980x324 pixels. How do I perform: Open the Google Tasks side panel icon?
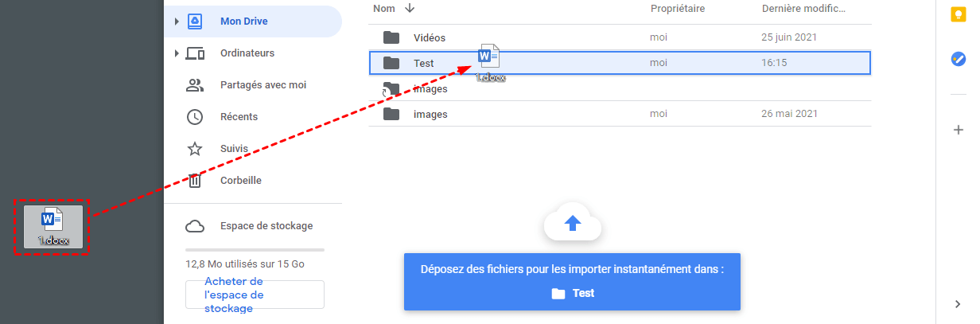tap(959, 58)
